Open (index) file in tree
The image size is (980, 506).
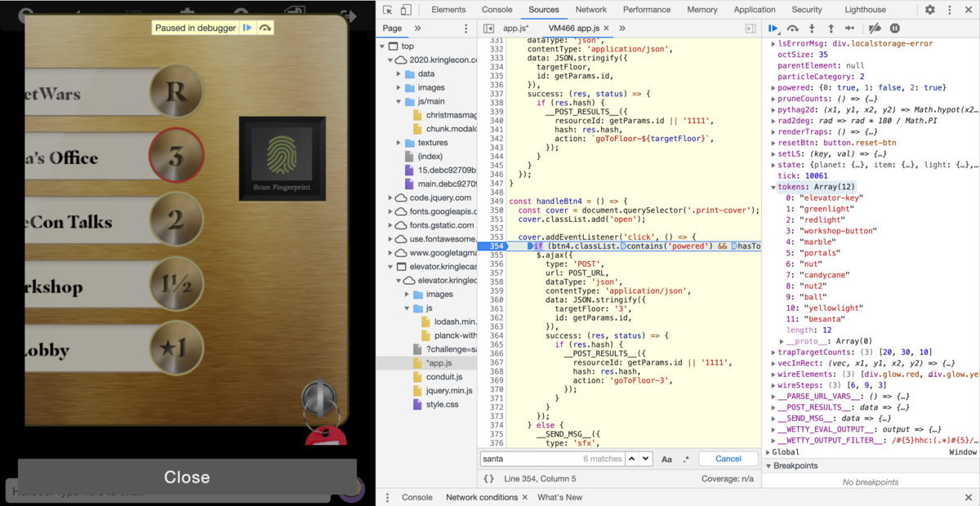430,157
